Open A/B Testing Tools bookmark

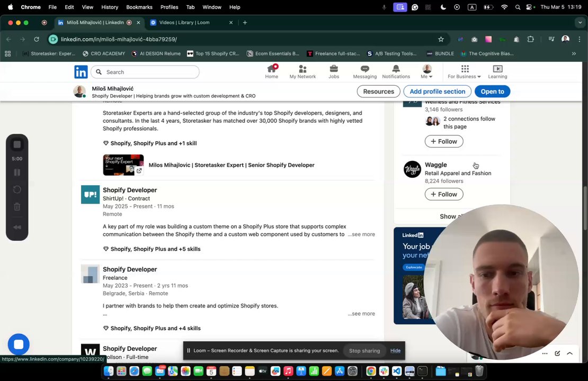tap(391, 53)
